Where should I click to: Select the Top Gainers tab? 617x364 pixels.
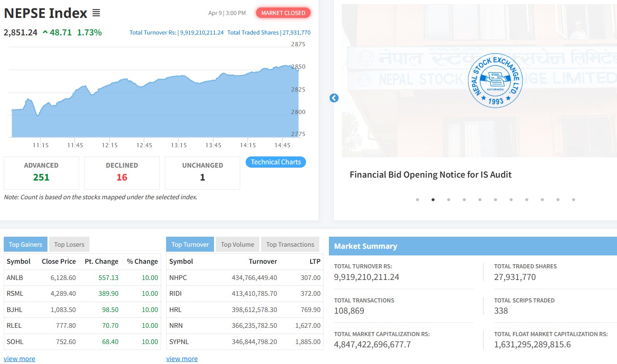click(25, 245)
